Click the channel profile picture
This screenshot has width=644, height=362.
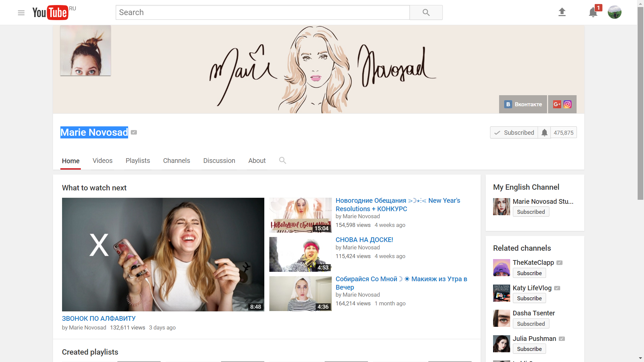click(86, 50)
